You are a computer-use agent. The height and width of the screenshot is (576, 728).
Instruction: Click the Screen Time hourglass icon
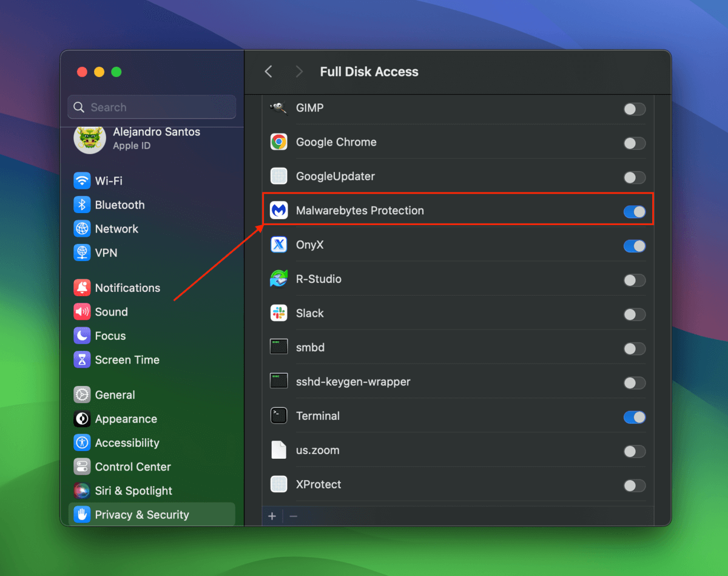(82, 360)
